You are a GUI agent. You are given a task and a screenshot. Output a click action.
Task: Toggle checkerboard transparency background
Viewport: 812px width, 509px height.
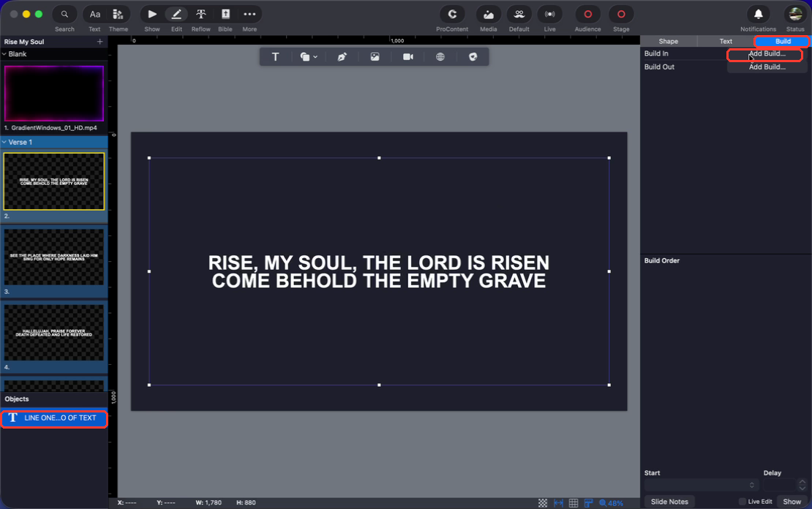pos(543,503)
